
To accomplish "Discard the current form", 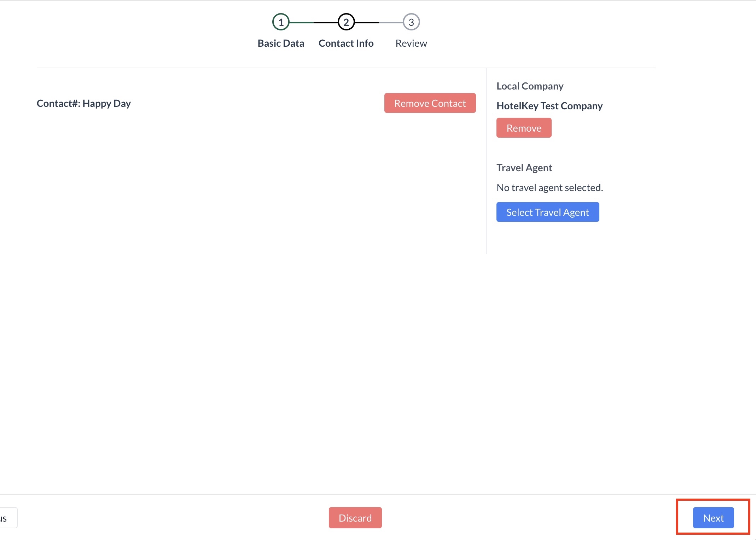I will point(355,518).
